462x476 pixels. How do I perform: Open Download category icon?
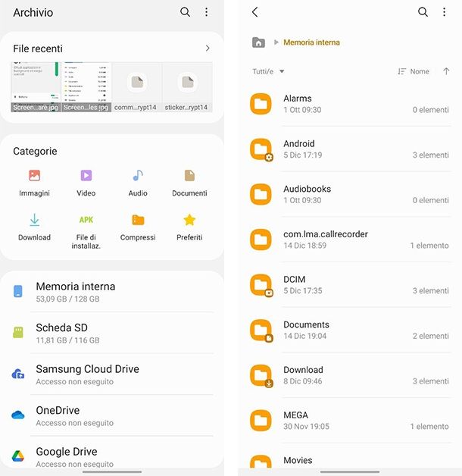click(34, 220)
